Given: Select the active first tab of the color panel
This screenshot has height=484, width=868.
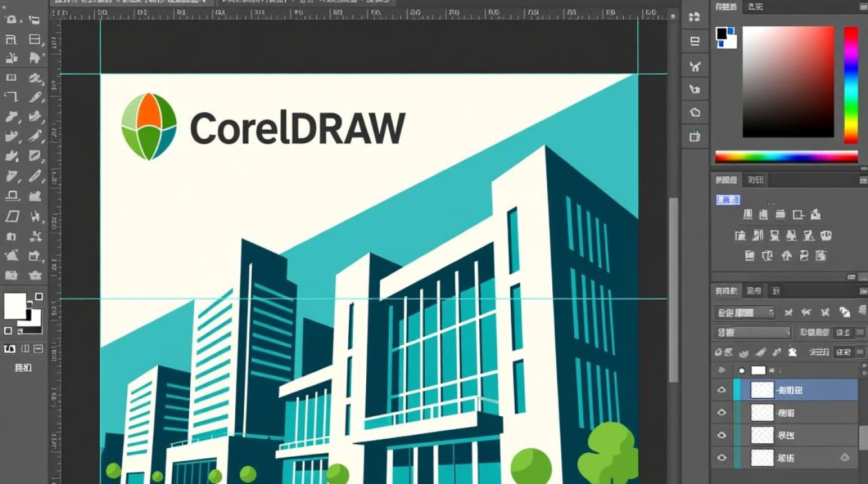Looking at the screenshot, I should (x=727, y=6).
